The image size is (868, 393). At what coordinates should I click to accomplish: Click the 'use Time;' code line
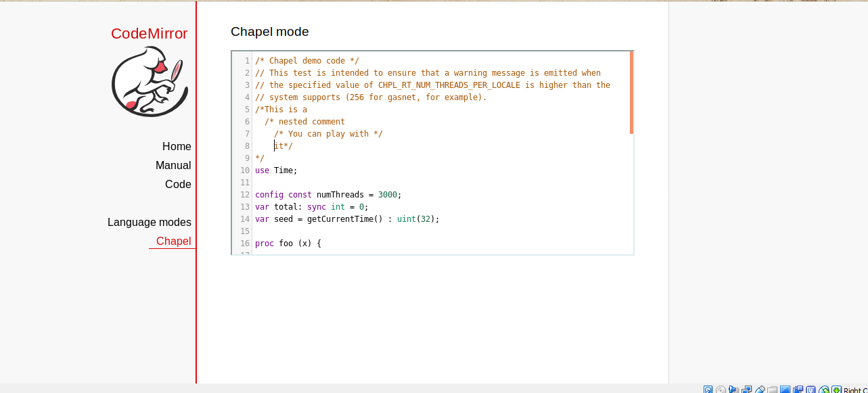point(276,170)
